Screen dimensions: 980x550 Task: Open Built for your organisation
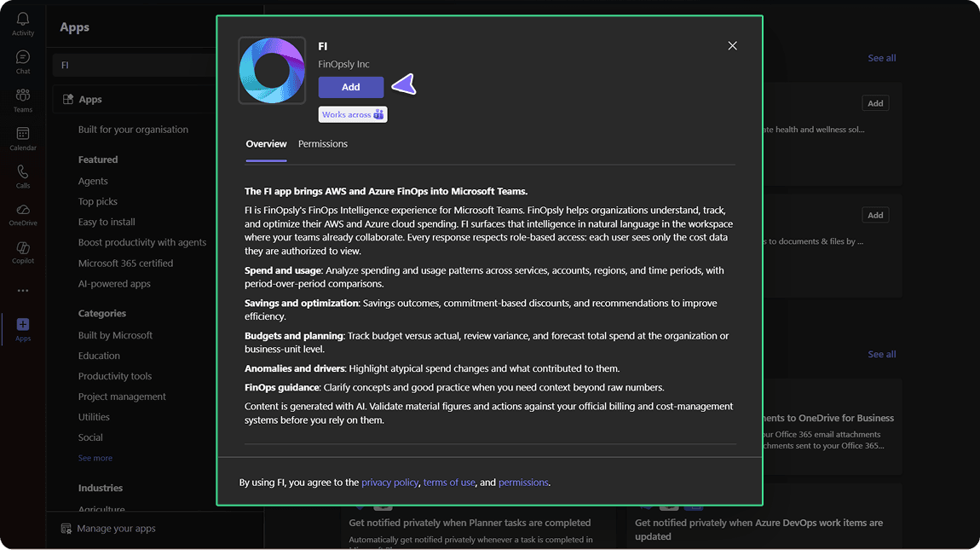pyautogui.click(x=133, y=130)
